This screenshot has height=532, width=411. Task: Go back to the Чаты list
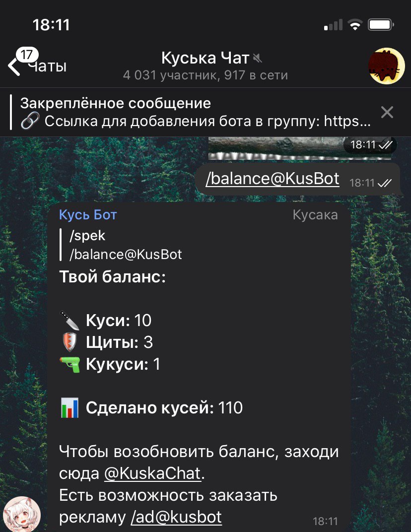pyautogui.click(x=37, y=66)
